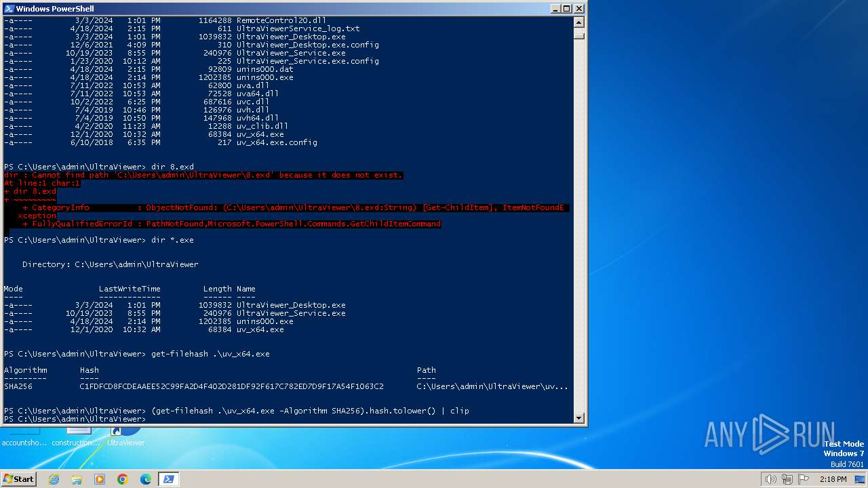Click uvc.dll in the file listing
868x488 pixels.
point(253,102)
